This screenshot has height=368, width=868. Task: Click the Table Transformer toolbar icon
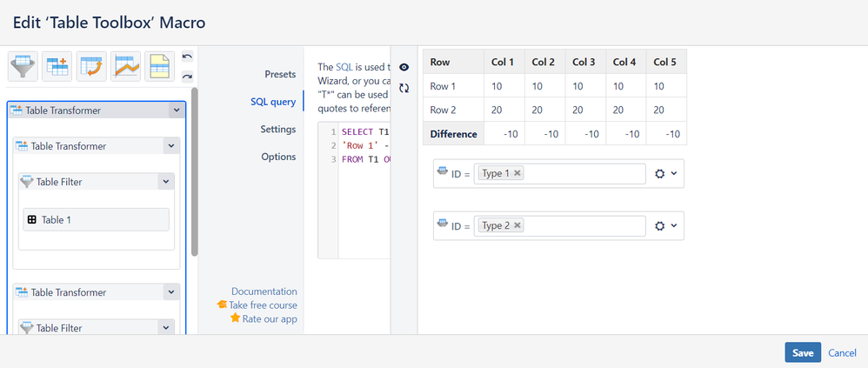pos(57,66)
